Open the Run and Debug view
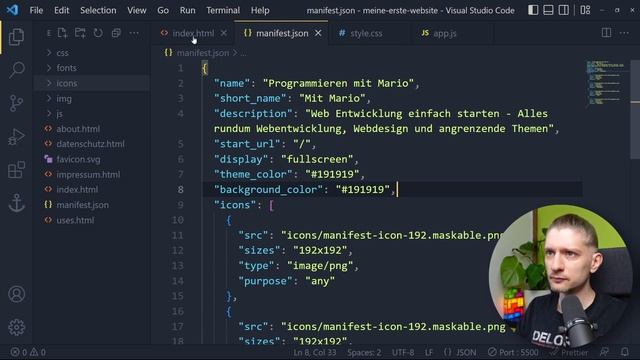The height and width of the screenshot is (360, 640). point(16,136)
